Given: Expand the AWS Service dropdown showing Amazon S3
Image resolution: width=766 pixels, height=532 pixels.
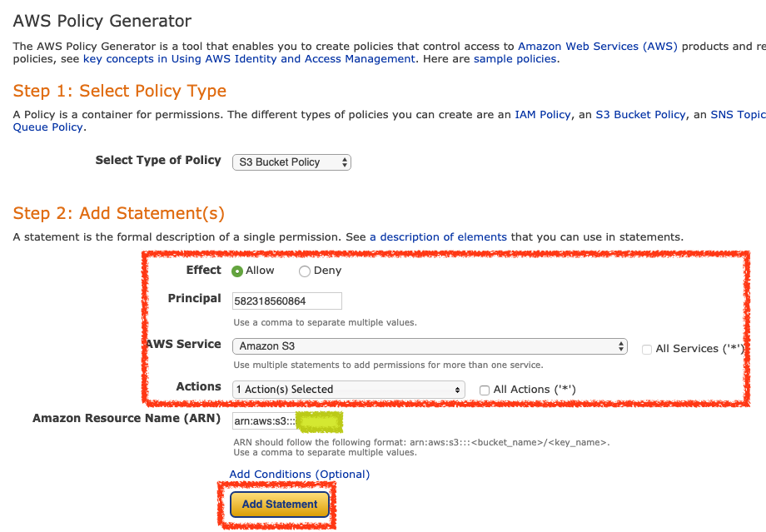Looking at the screenshot, I should [x=430, y=346].
